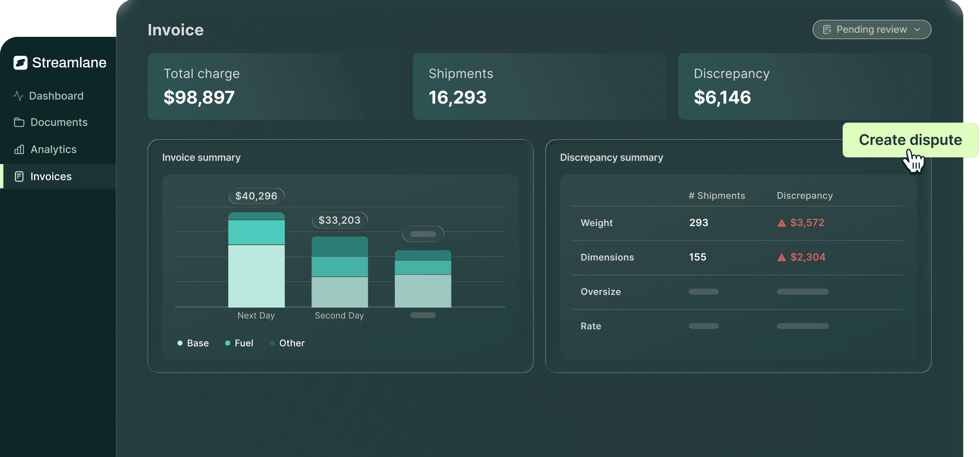
Task: Click the Analytics bar chart icon
Action: click(19, 149)
